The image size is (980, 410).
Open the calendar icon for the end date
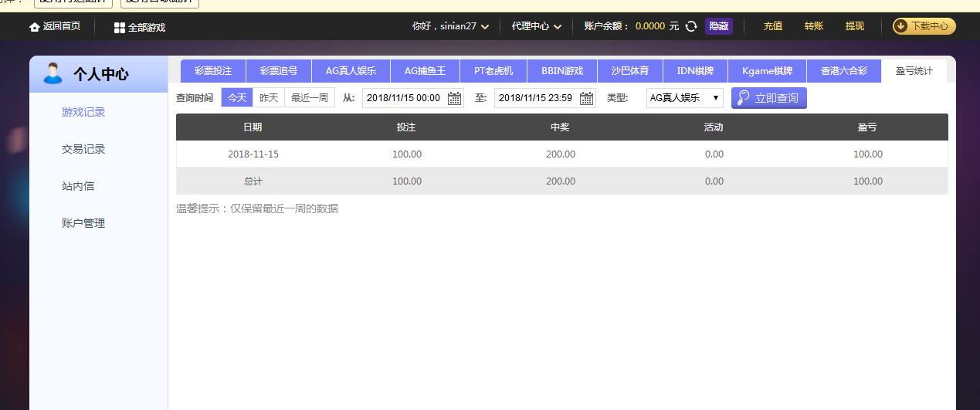[x=587, y=98]
